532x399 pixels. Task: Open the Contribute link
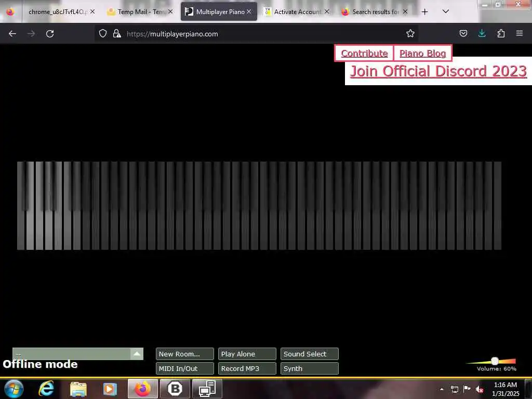tap(364, 54)
